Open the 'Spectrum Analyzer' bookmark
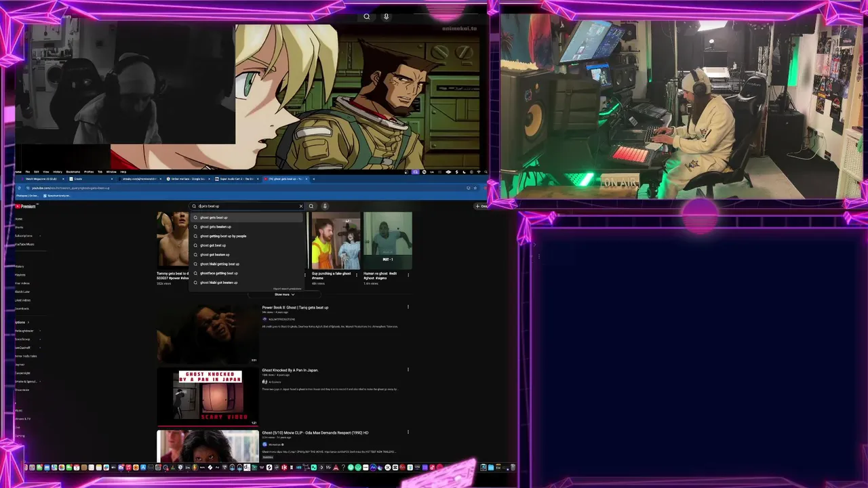The height and width of the screenshot is (488, 868). tap(58, 196)
